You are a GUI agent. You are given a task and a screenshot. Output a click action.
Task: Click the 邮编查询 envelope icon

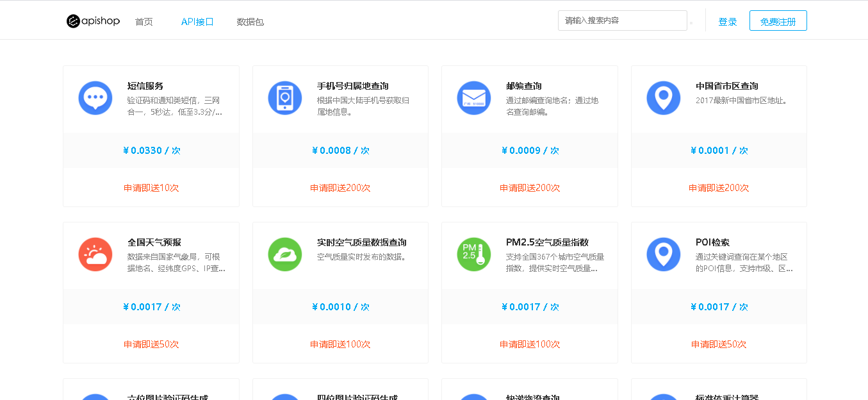474,98
